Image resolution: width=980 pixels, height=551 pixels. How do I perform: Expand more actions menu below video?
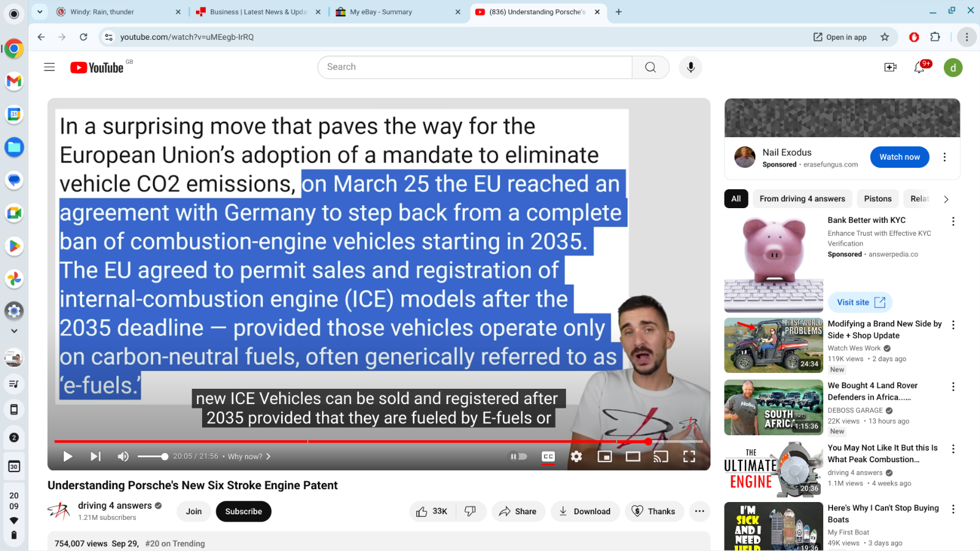[x=699, y=511]
